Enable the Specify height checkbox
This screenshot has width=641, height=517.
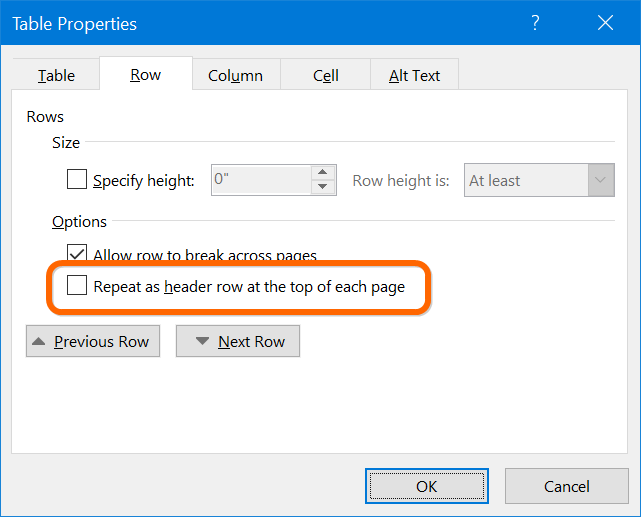[x=77, y=180]
